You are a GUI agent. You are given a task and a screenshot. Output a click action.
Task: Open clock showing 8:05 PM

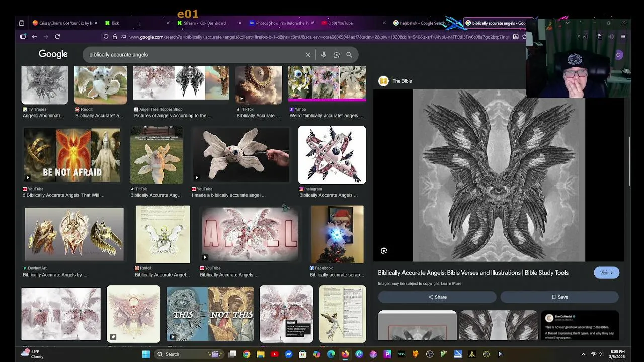click(618, 354)
